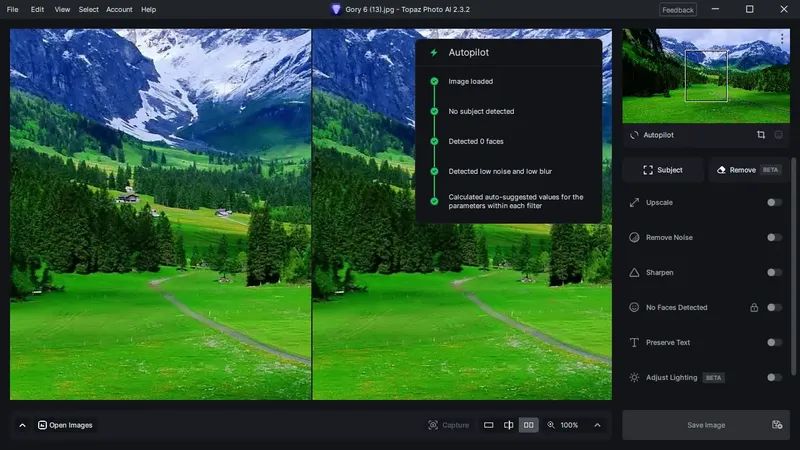Click the face icon beside No Faces Detected

pyautogui.click(x=634, y=307)
